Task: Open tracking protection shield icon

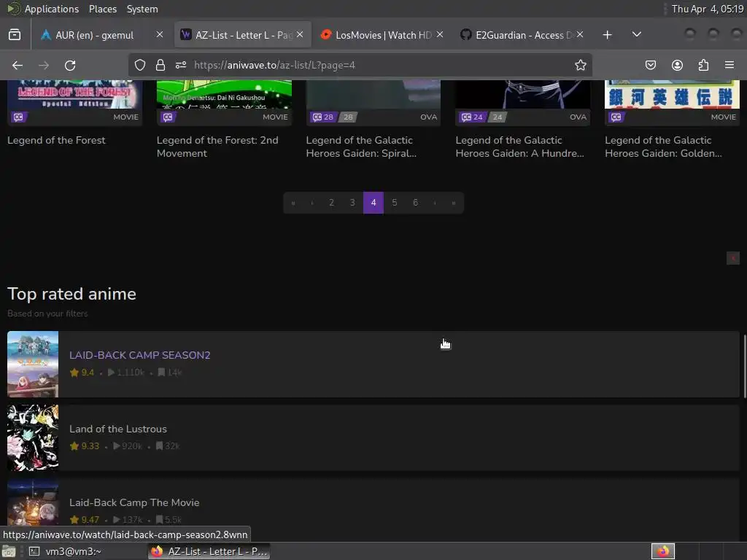Action: pos(139,65)
